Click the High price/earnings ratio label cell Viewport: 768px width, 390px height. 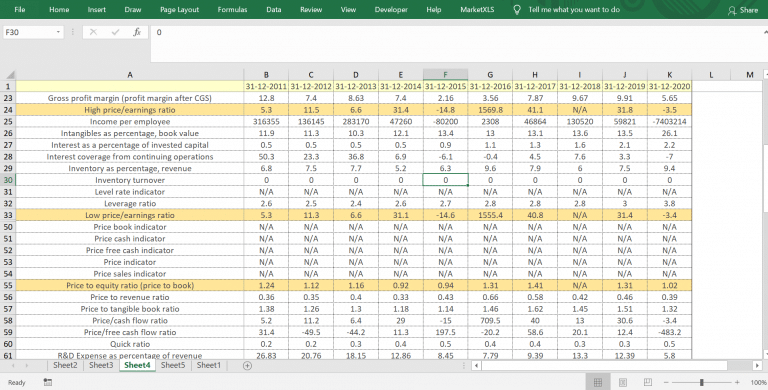tap(130, 110)
